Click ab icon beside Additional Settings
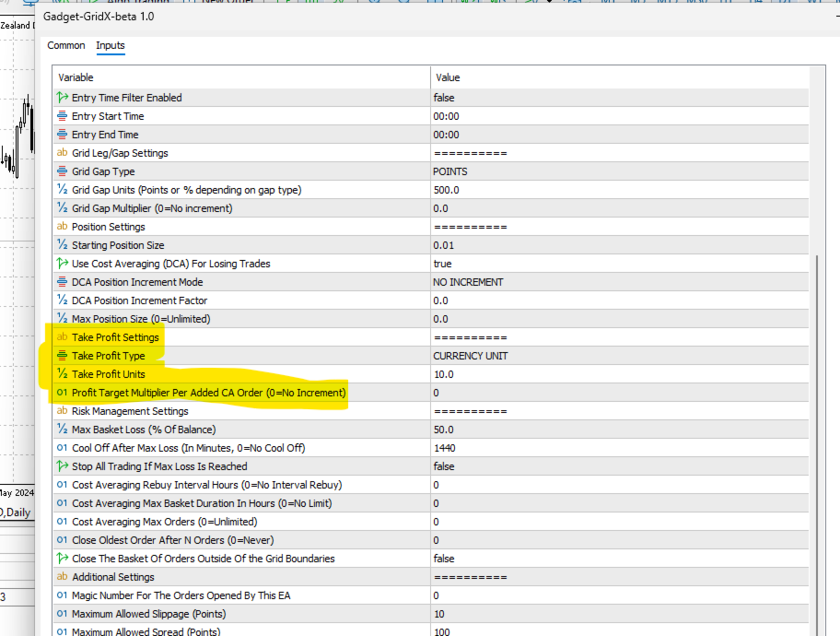 coord(62,576)
